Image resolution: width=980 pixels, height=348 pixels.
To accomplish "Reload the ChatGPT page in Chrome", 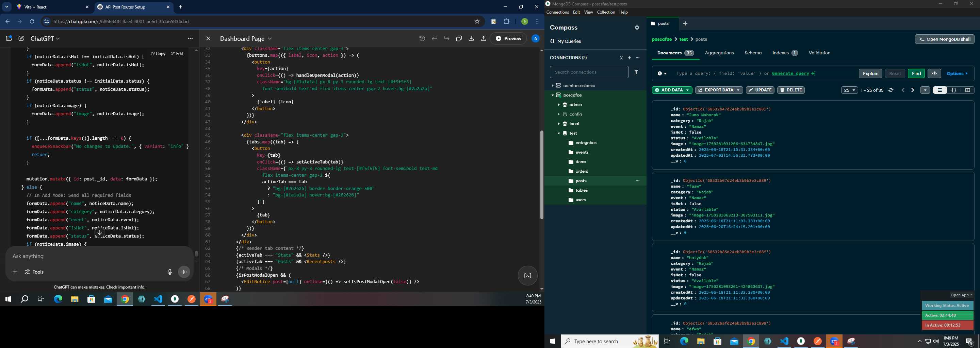I will click(x=32, y=22).
